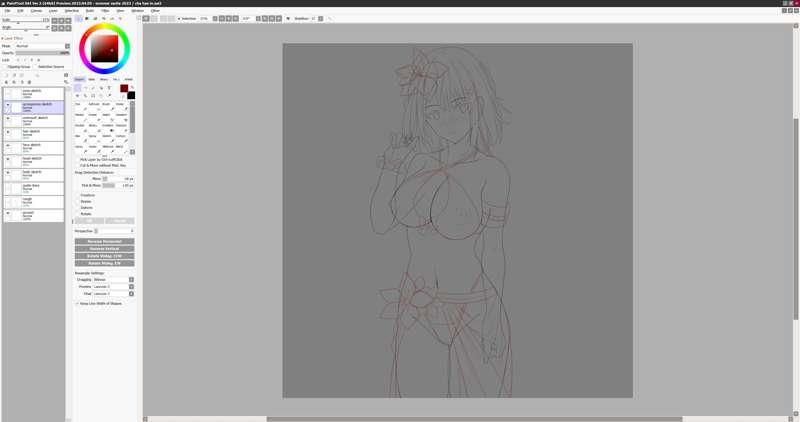
Task: Click Rotate 90deg CW button
Action: (x=105, y=263)
